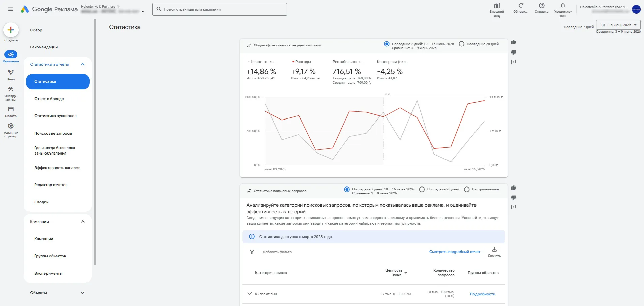
Task: Open the Goals trophy section
Action: 11,72
